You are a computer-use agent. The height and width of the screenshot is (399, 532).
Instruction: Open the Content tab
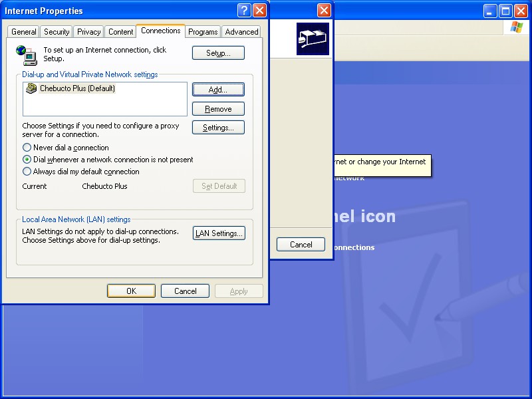click(121, 32)
